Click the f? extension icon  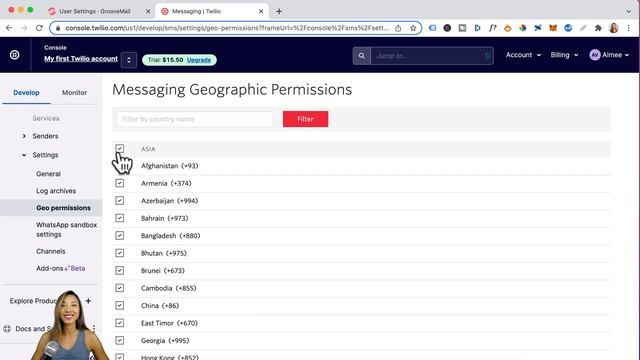(x=493, y=28)
